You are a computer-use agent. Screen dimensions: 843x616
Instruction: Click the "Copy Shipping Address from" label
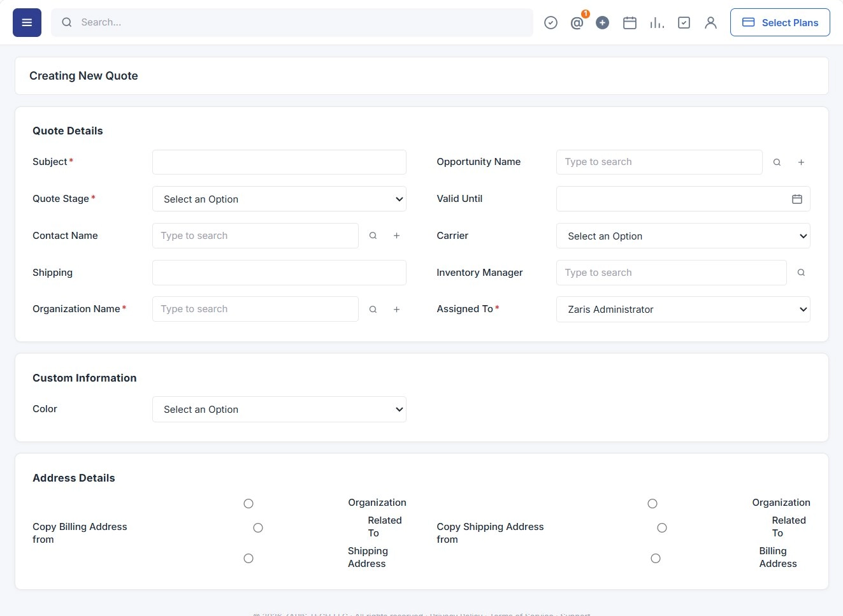click(x=490, y=533)
